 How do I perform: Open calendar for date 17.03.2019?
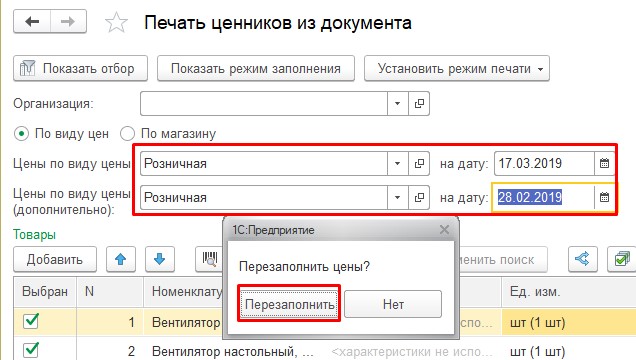[x=604, y=163]
